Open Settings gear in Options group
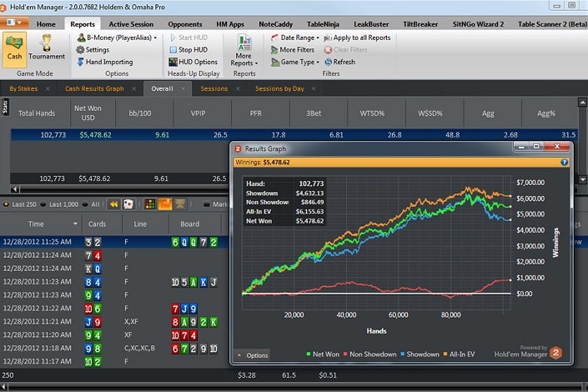The height and width of the screenshot is (392, 588). [79, 50]
